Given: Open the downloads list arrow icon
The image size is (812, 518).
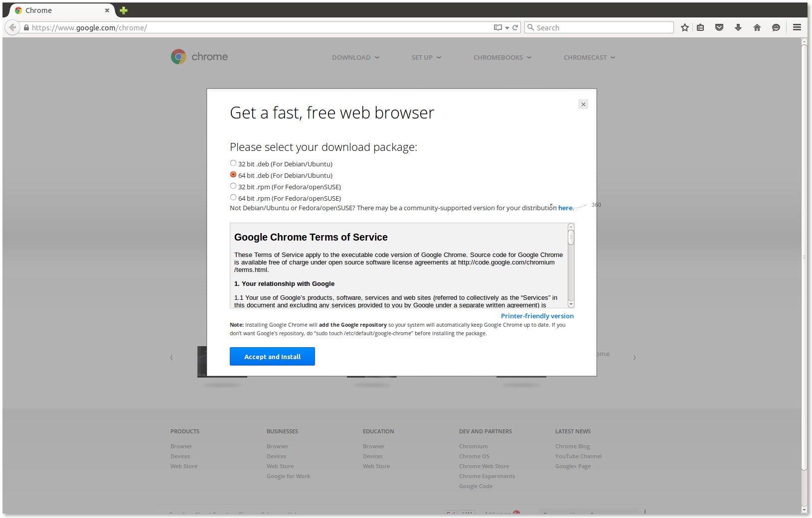Looking at the screenshot, I should click(738, 27).
